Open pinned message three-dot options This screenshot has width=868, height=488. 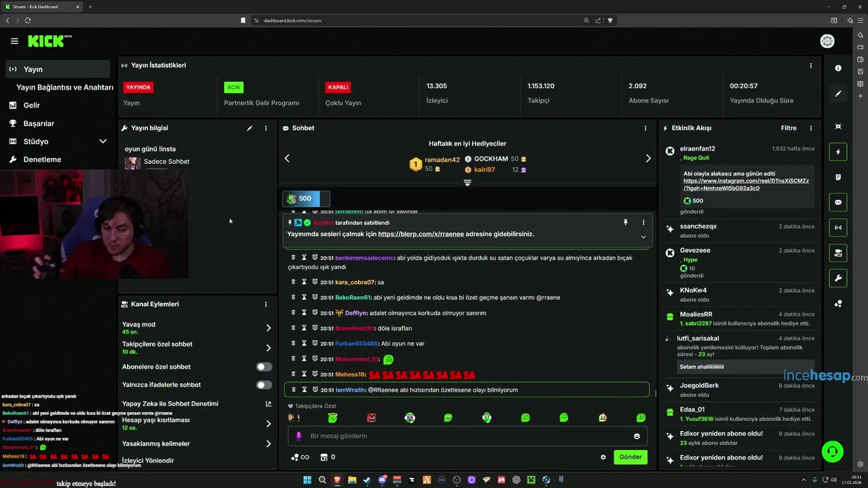pyautogui.click(x=644, y=222)
